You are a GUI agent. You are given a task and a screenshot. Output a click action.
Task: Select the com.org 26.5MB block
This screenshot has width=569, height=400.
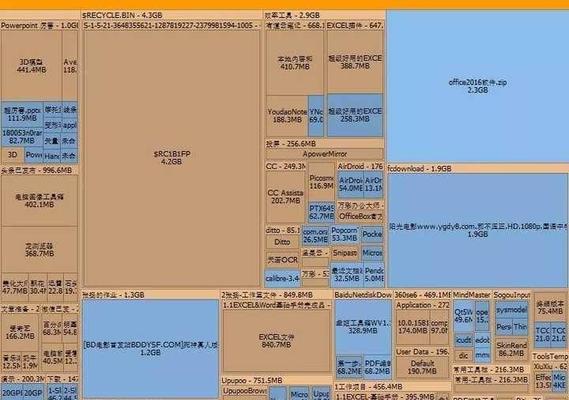point(315,235)
